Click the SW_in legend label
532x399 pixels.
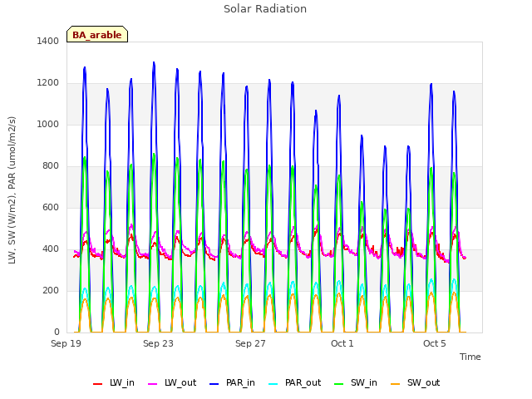pos(364,383)
